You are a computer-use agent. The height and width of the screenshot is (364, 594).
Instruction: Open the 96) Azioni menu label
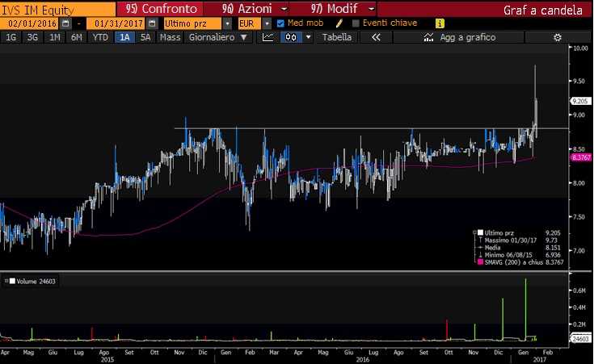point(247,8)
